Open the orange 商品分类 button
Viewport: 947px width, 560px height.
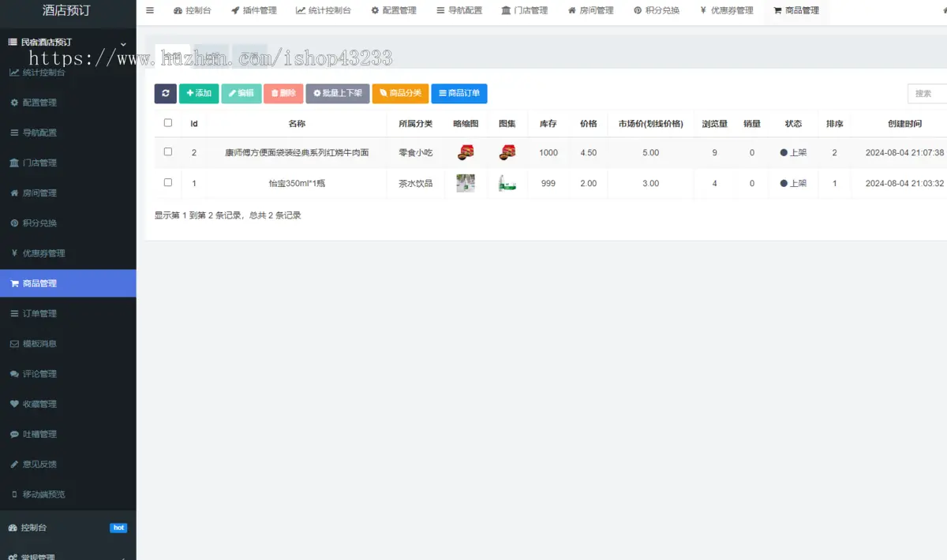400,93
